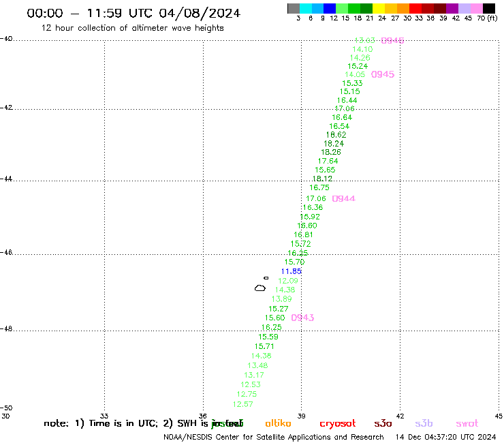This screenshot has width=504, height=443.
Task: Click the 15.71 wave height value
Action: (264, 346)
